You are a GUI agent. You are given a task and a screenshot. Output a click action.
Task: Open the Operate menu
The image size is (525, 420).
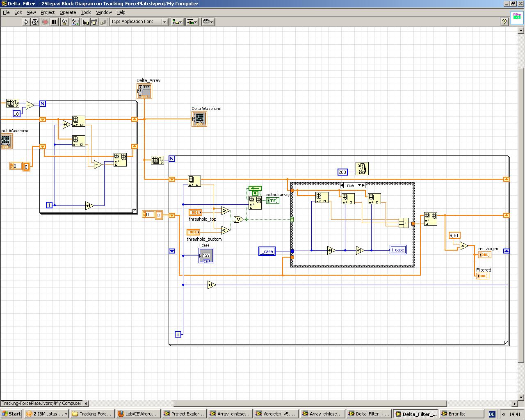tap(68, 12)
